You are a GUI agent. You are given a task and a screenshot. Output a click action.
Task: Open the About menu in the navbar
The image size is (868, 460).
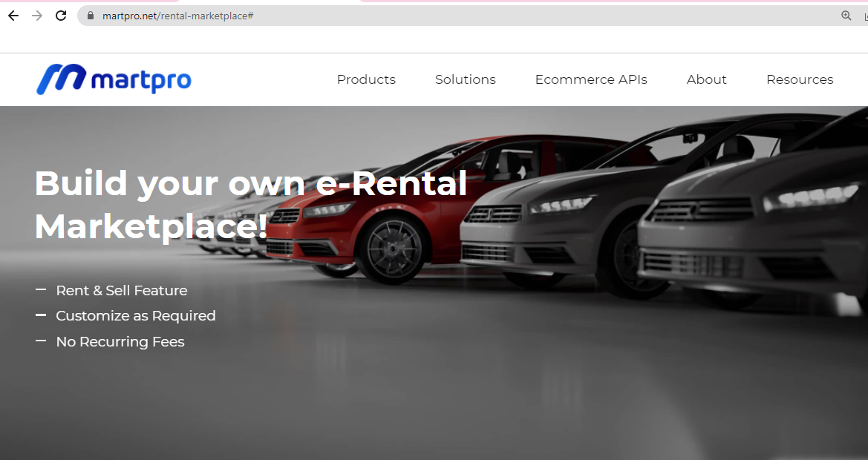pyautogui.click(x=706, y=79)
